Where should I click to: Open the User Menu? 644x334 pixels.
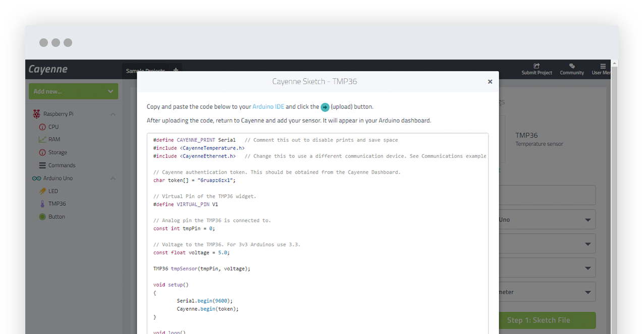pos(602,70)
